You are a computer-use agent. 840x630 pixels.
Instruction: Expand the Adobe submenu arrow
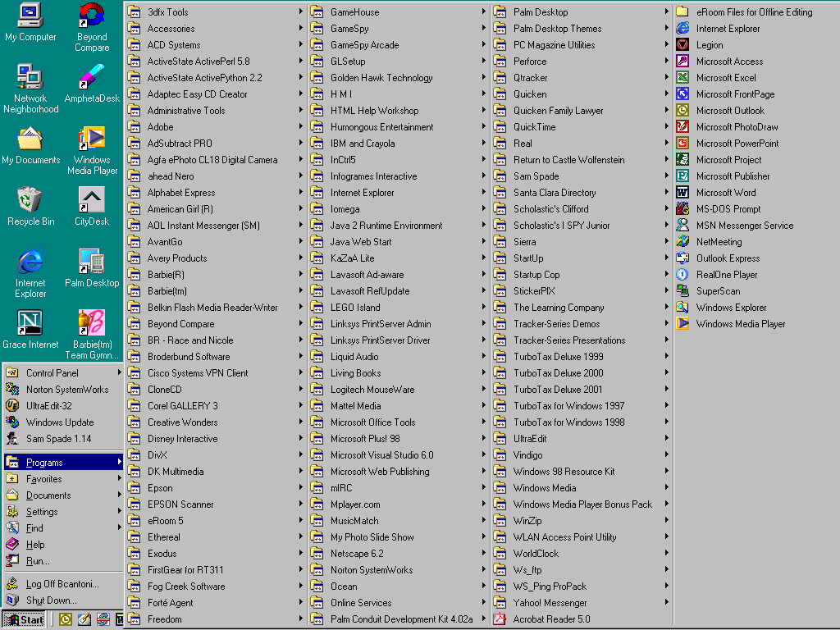coord(301,126)
